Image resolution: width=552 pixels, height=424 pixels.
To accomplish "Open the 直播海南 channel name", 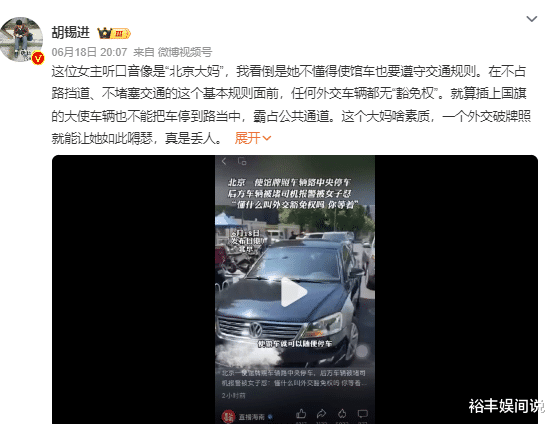I will (x=251, y=417).
